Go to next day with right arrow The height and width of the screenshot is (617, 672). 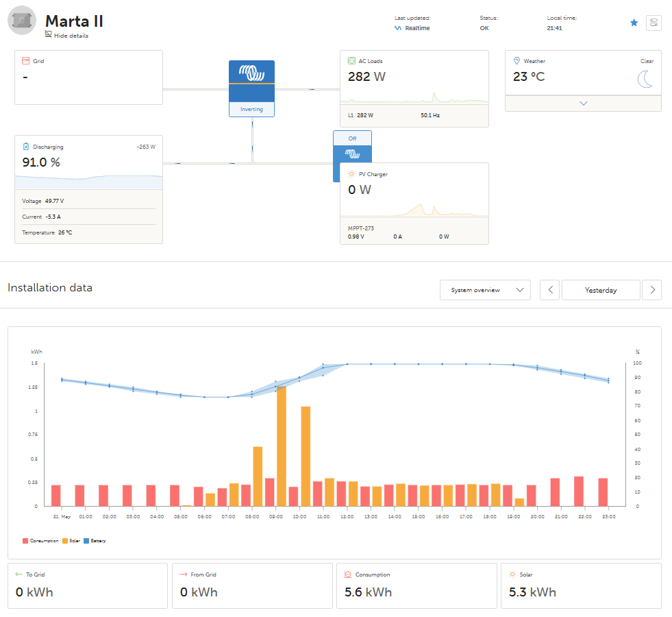point(652,290)
